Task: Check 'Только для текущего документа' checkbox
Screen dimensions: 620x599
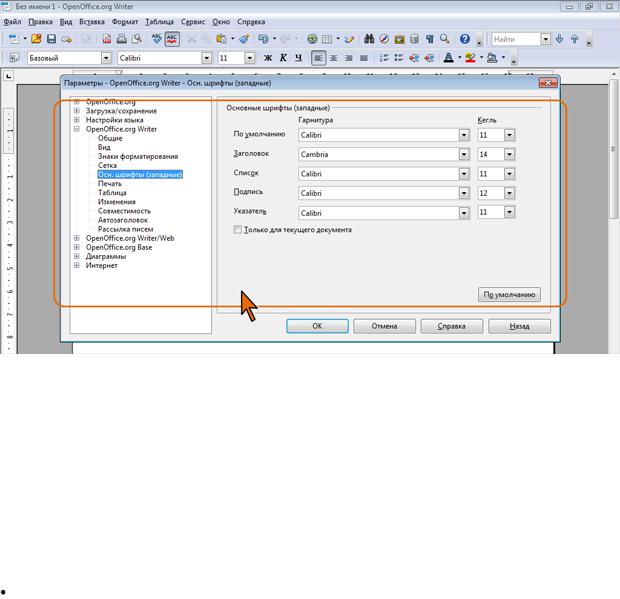Action: 237,230
